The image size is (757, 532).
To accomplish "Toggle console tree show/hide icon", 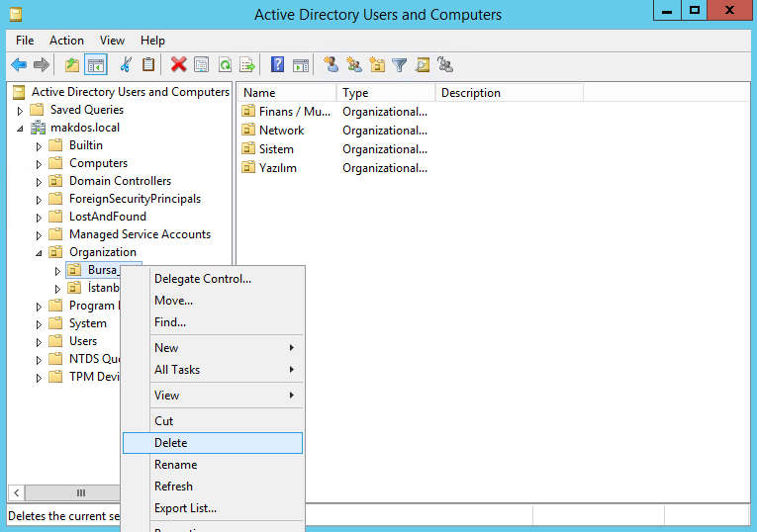I will pyautogui.click(x=96, y=64).
